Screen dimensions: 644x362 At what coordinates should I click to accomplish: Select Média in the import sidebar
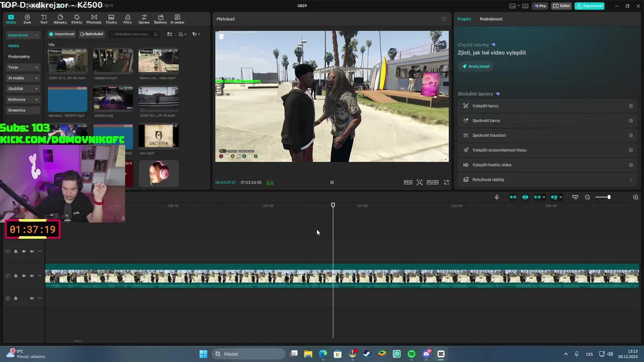(14, 46)
